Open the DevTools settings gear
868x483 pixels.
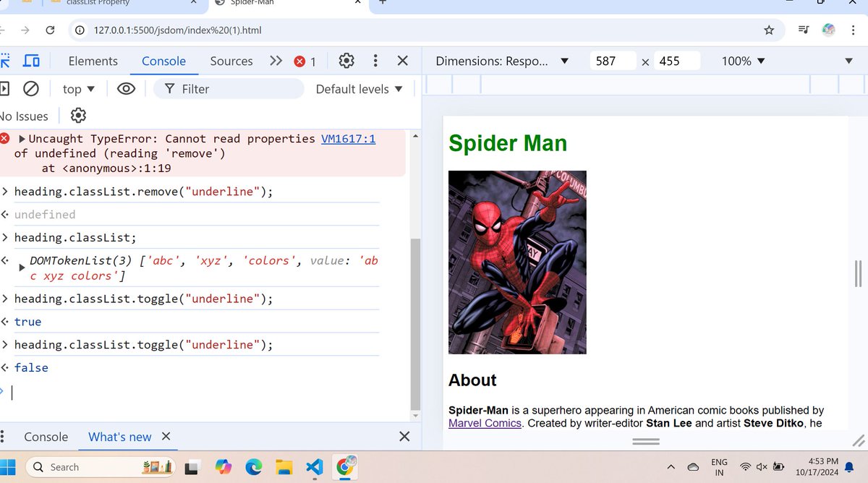(x=346, y=61)
